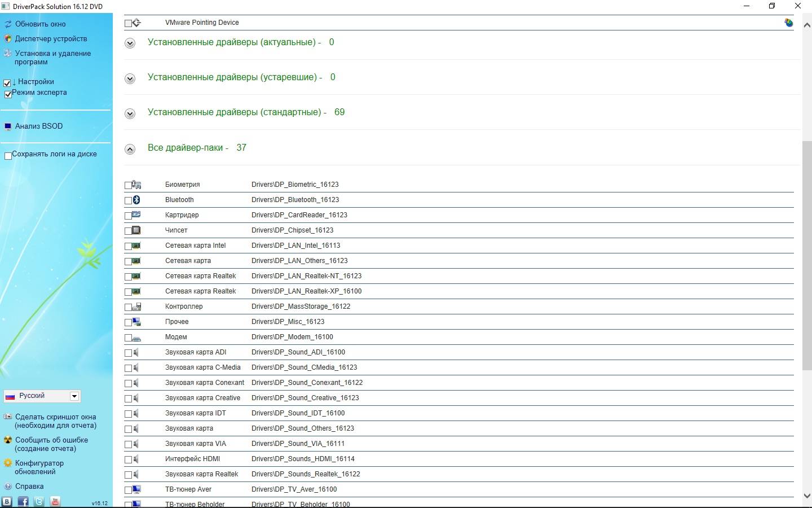Click the mouse icon for VMware Pointing Device

click(x=136, y=23)
